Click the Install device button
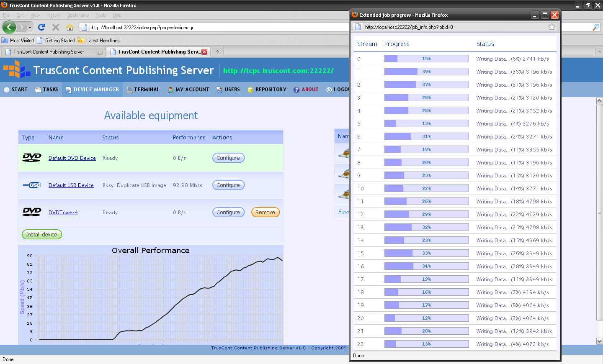603x364 pixels. 42,235
